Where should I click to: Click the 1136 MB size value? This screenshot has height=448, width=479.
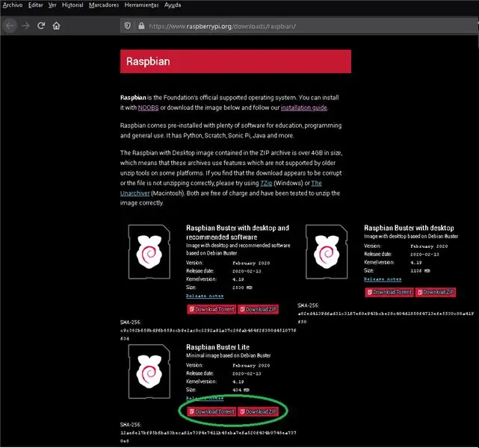point(420,271)
